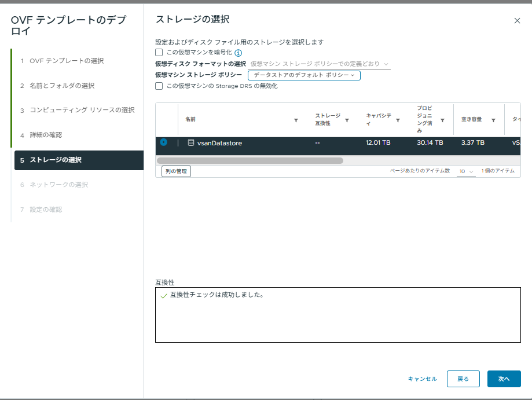Click the 1 個のアイテム count text
This screenshot has width=532, height=400.
[x=498, y=171]
